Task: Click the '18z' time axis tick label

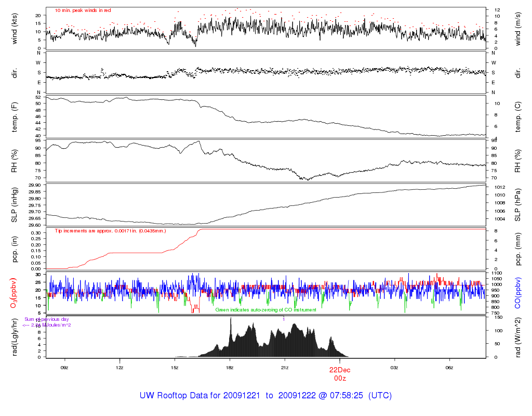Action: pyautogui.click(x=230, y=368)
